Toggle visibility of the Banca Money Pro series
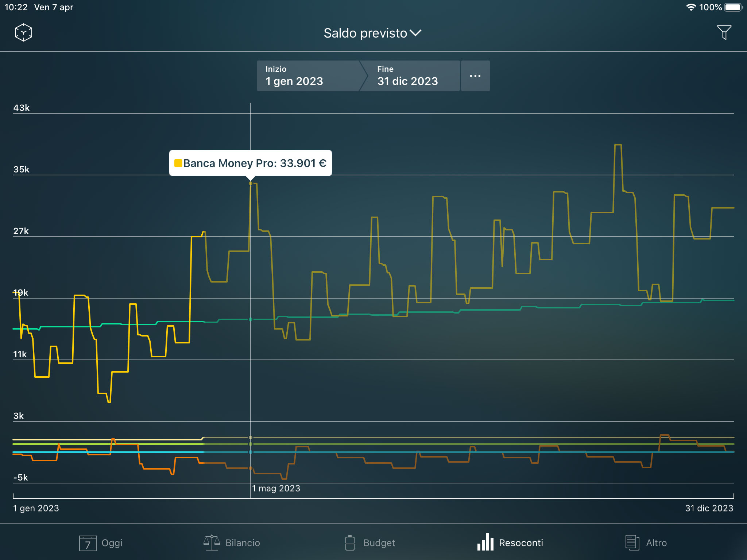 [x=250, y=183]
